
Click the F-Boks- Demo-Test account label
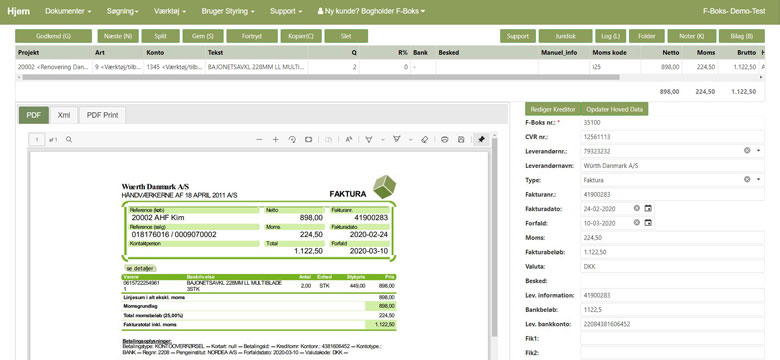click(x=734, y=11)
